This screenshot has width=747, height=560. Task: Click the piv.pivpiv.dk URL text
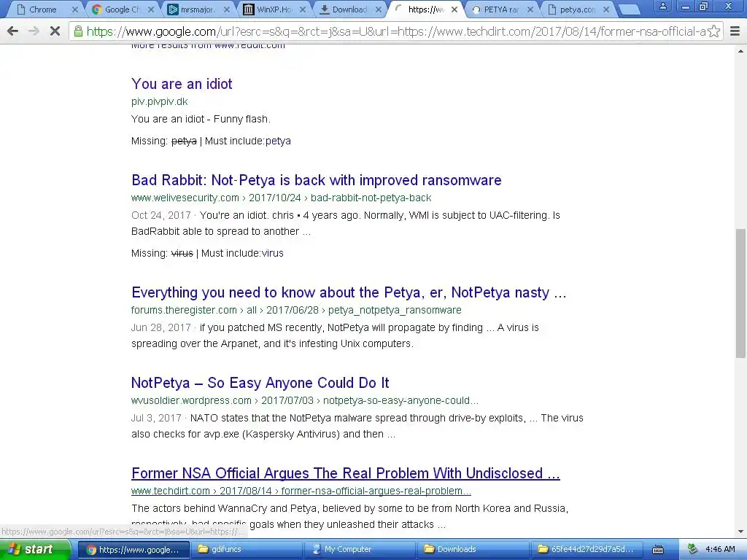(160, 101)
